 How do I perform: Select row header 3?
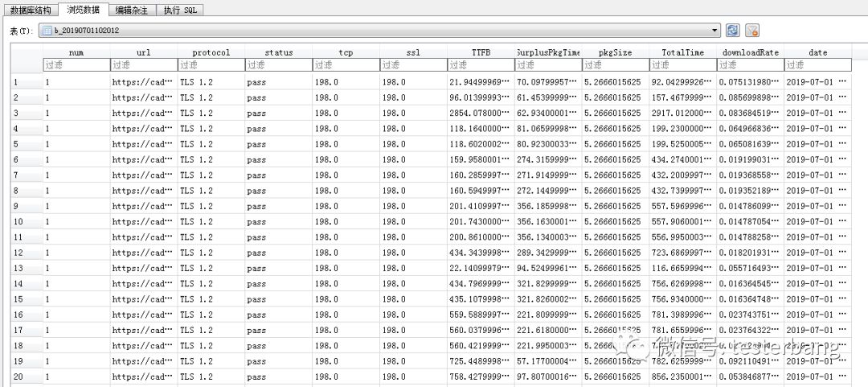(27, 113)
